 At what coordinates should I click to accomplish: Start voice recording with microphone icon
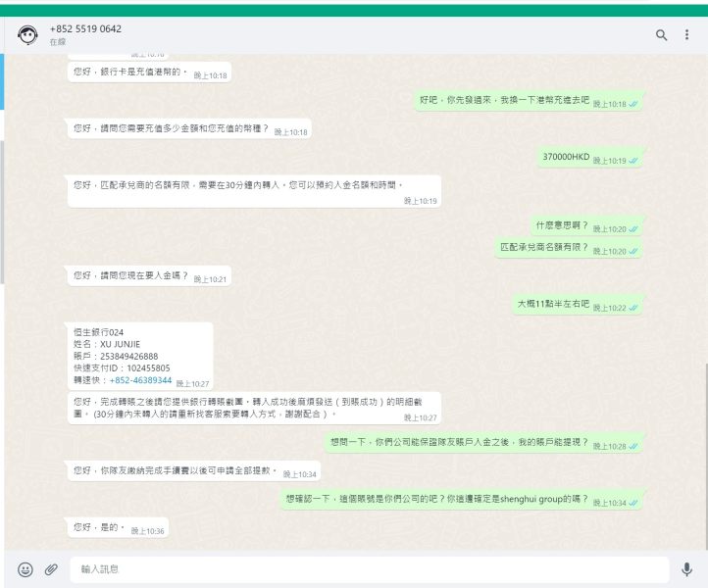coord(686,569)
